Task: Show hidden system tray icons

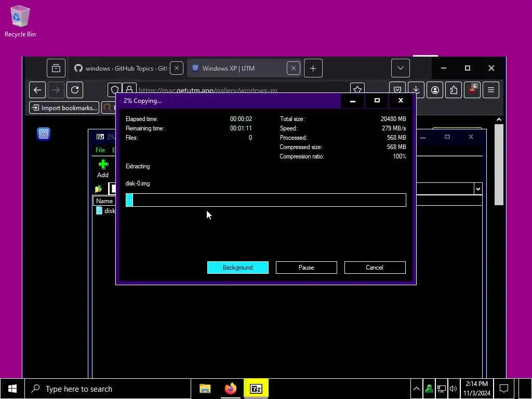Action: click(417, 389)
